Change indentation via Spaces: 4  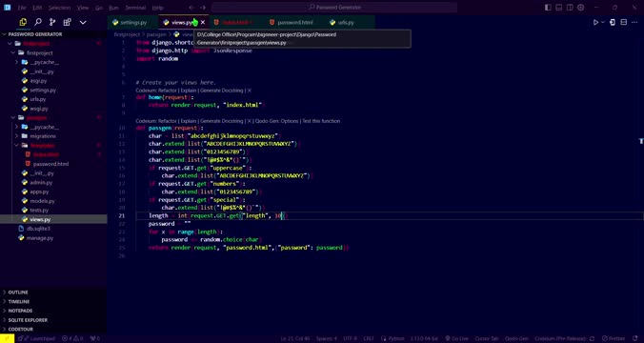tap(326, 338)
